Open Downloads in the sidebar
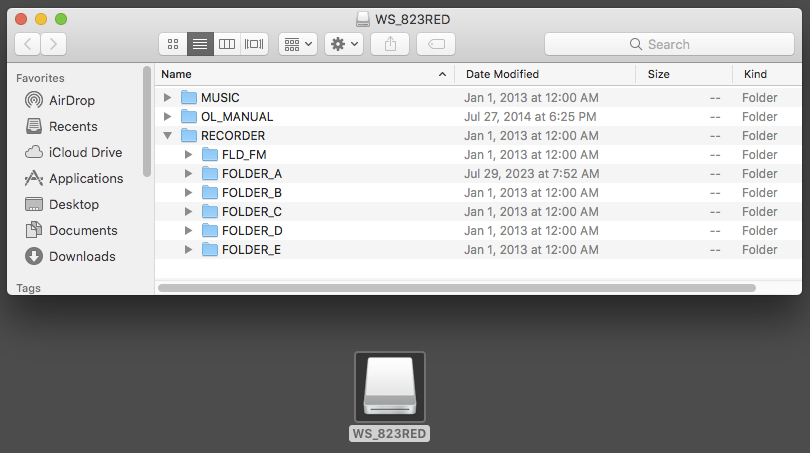810x453 pixels. point(82,256)
